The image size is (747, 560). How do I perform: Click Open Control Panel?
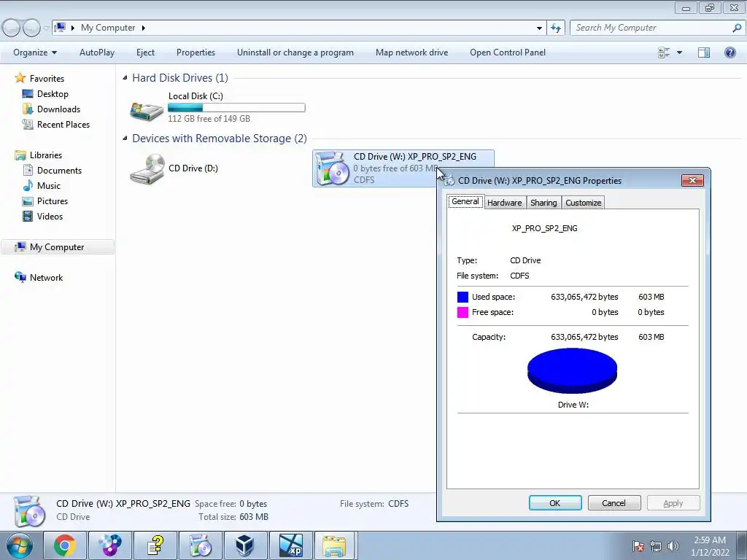(x=508, y=52)
